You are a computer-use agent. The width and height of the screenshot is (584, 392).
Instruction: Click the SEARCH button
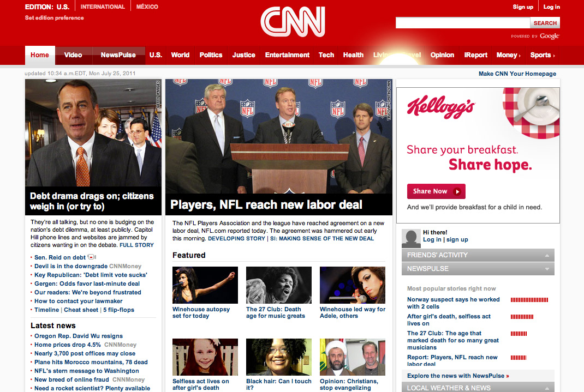545,23
